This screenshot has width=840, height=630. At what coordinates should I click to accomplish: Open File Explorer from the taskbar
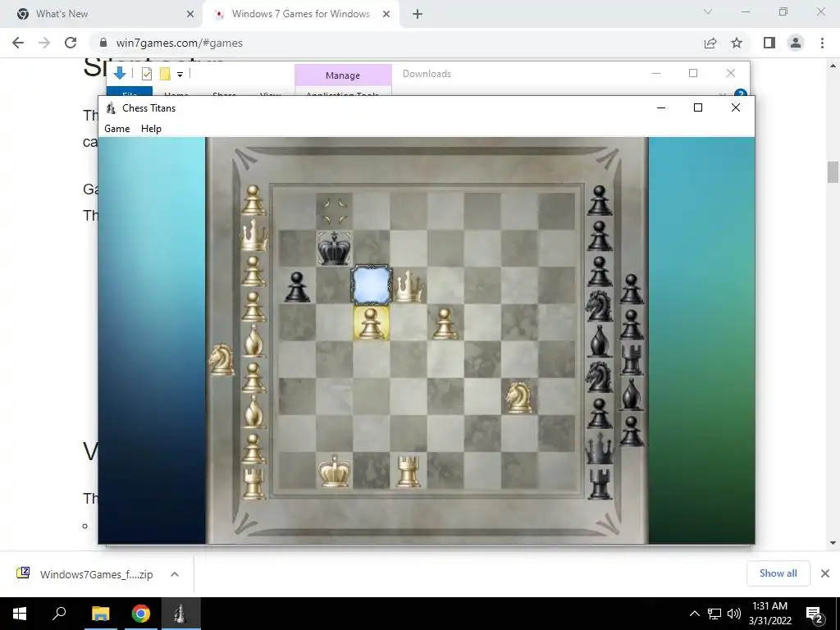(100, 614)
